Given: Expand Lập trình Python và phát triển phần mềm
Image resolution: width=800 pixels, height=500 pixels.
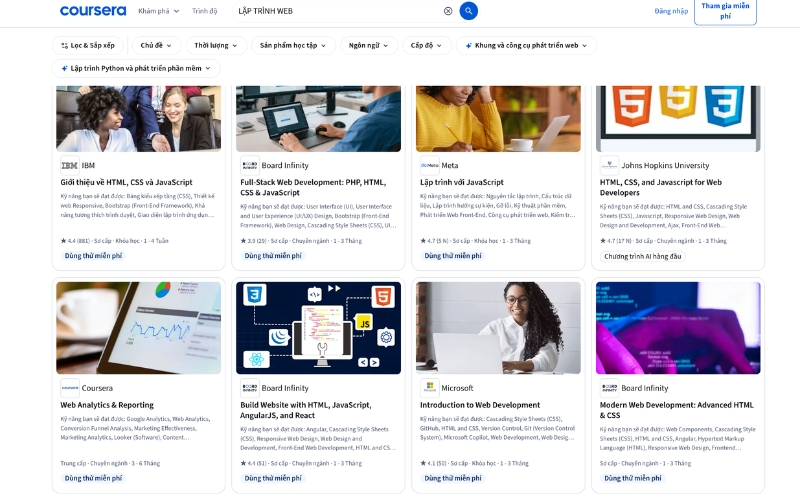Looking at the screenshot, I should (x=136, y=68).
